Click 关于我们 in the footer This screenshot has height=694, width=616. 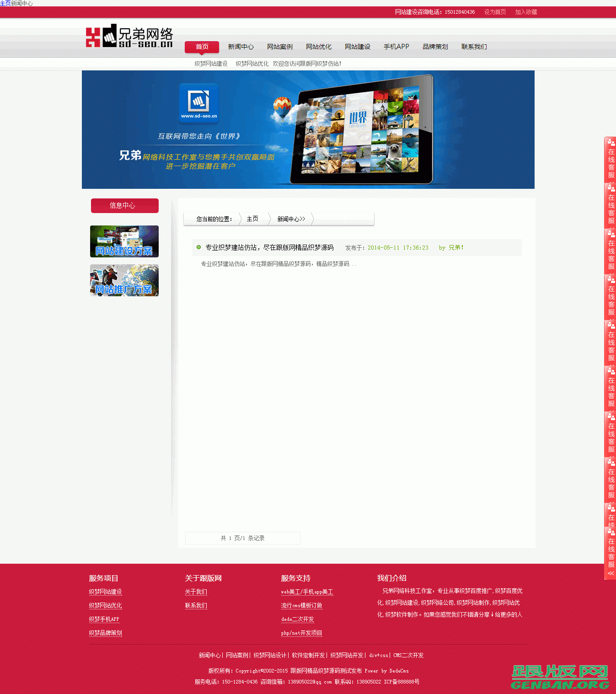tap(196, 592)
